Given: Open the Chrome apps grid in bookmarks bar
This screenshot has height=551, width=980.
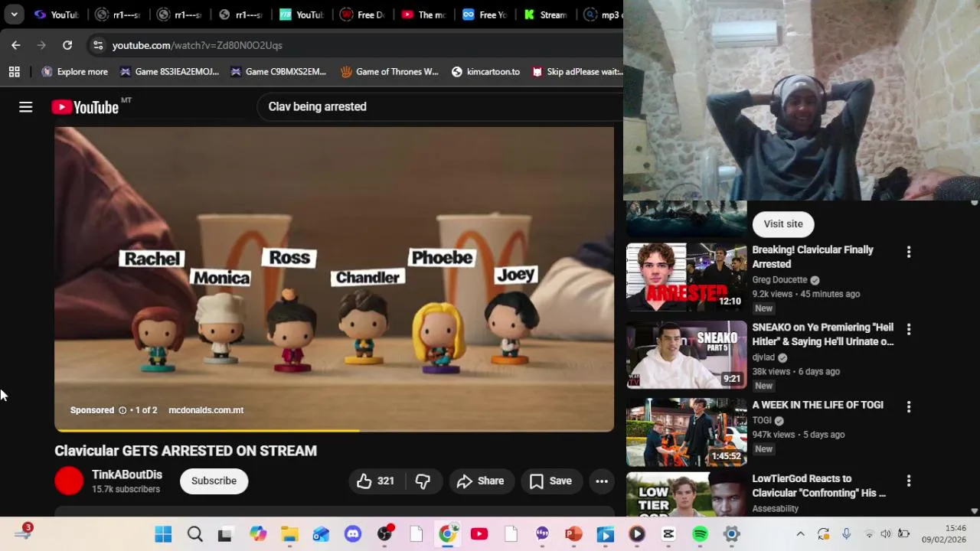Looking at the screenshot, I should 14,72.
